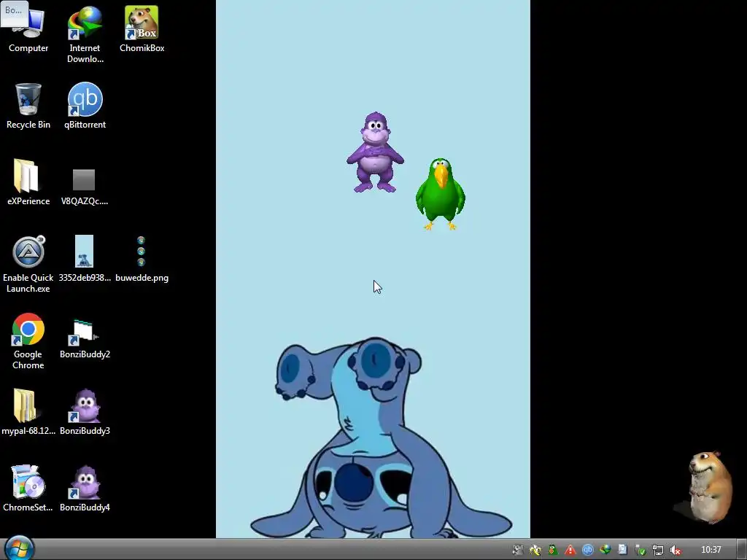Launch the BonziBuddy4 shortcut
This screenshot has height=560, width=747.
point(85,488)
